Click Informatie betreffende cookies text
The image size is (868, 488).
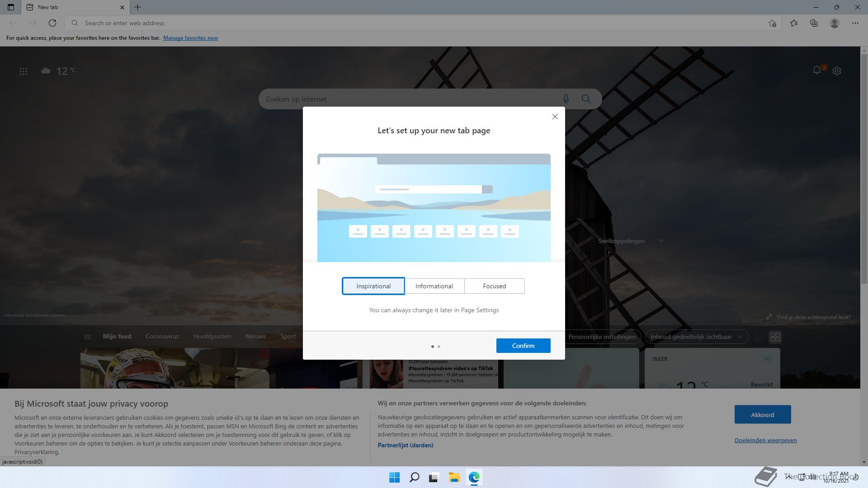(x=34, y=315)
